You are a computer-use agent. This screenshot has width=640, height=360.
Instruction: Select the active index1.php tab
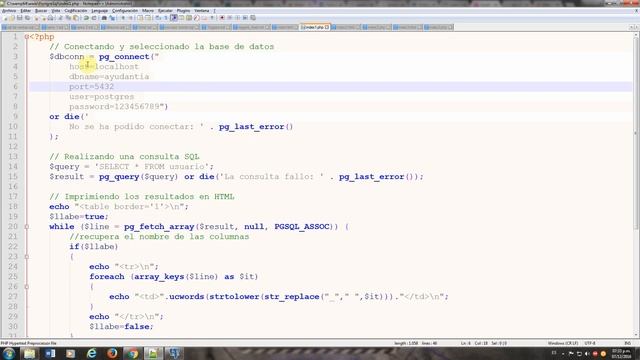click(314, 27)
